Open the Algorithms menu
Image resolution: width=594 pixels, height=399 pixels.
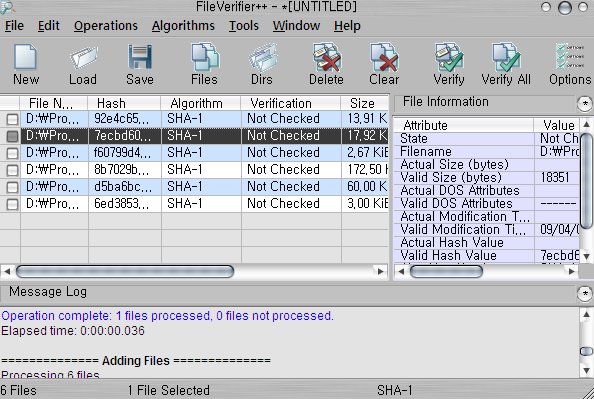coord(183,26)
